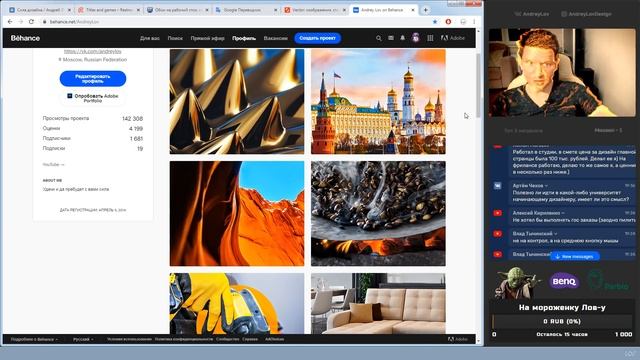This screenshot has width=640, height=360.
Task: Click the Подписчики count 1 681
Action: 136,139
